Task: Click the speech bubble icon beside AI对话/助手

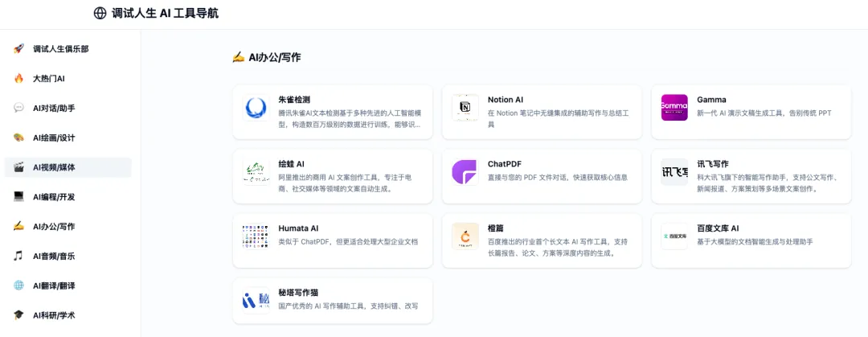Action: 18,108
